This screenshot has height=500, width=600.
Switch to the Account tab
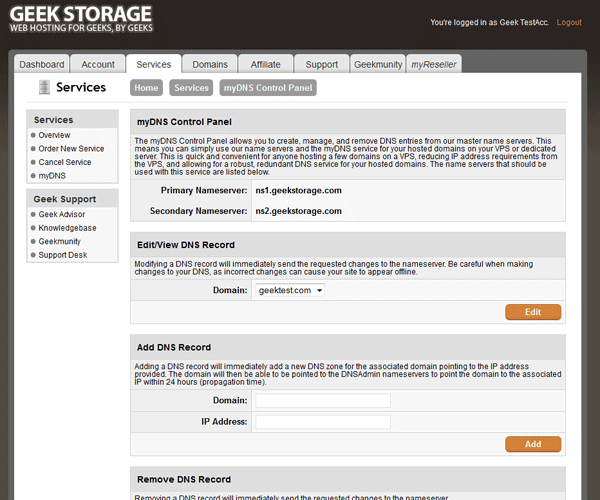tap(98, 64)
